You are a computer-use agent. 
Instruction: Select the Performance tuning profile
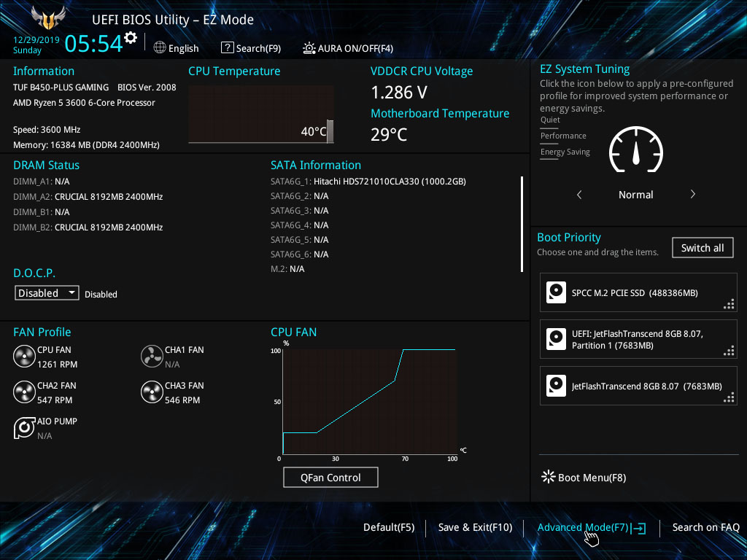[563, 136]
